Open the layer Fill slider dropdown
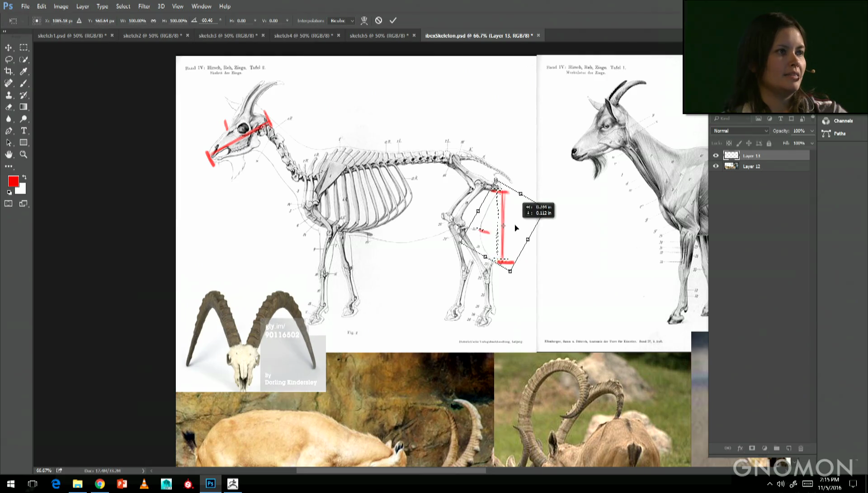This screenshot has height=493, width=868. tap(812, 143)
